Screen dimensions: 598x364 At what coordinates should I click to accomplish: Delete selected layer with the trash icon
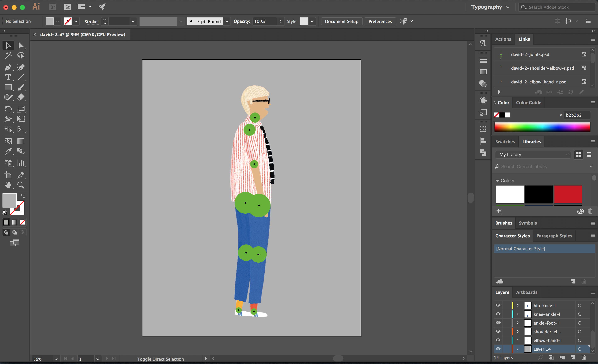click(x=583, y=357)
